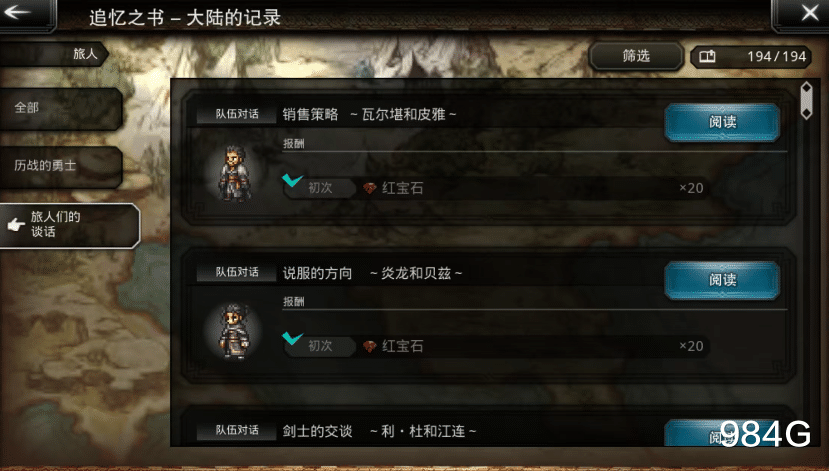Switch to the 历战的勇士 tab
The width and height of the screenshot is (829, 471).
click(61, 166)
